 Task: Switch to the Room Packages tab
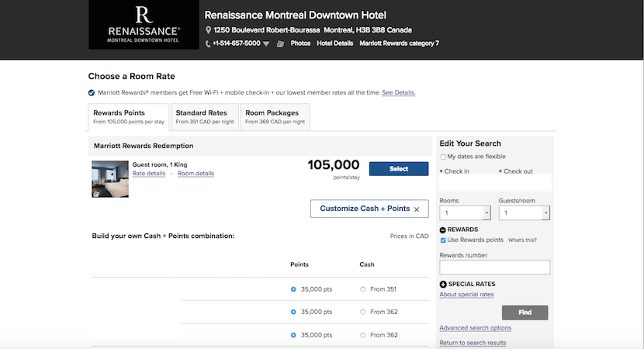275,116
